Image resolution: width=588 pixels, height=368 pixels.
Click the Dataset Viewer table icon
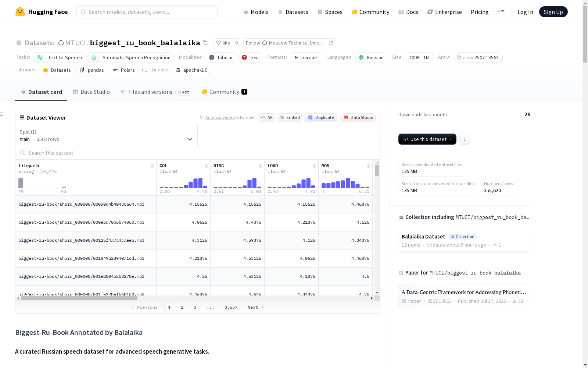(22, 118)
